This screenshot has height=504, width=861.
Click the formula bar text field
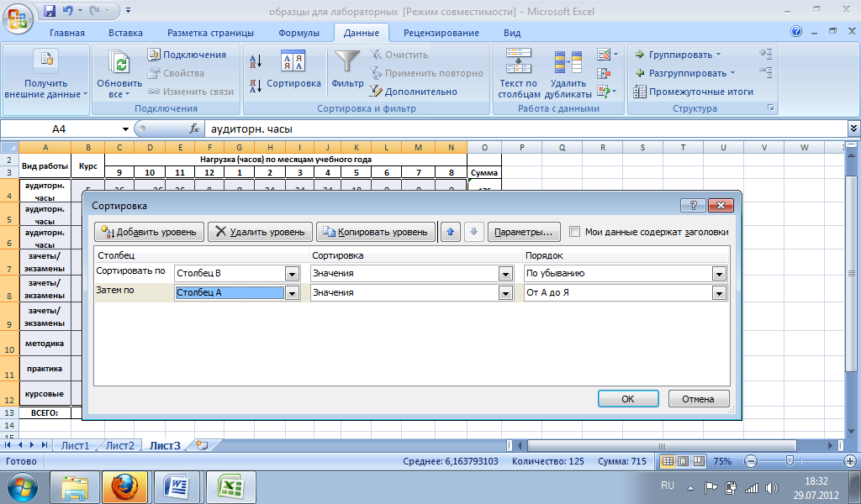pos(526,129)
